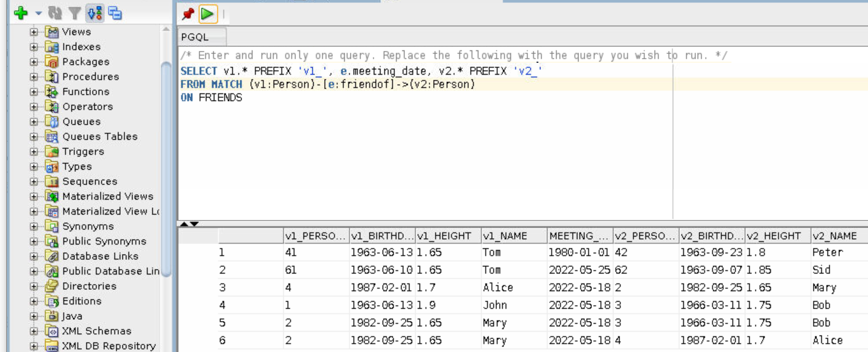The height and width of the screenshot is (352, 868).
Task: Click the Directories folder icon
Action: tap(52, 286)
